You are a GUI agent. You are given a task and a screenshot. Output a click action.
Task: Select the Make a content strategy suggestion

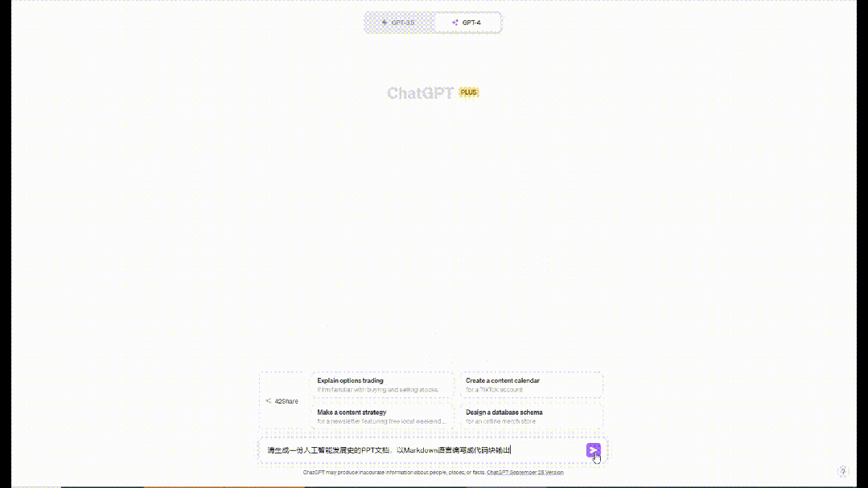382,416
